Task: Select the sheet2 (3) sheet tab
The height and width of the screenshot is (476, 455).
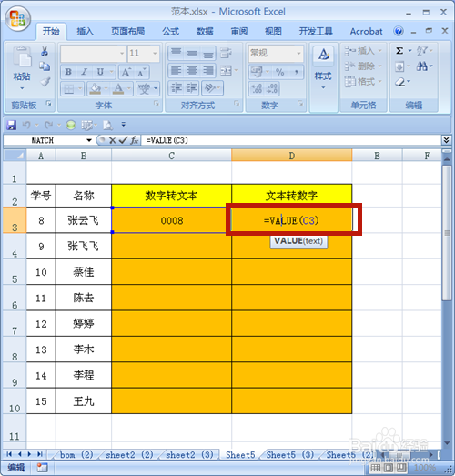Action: tap(189, 455)
